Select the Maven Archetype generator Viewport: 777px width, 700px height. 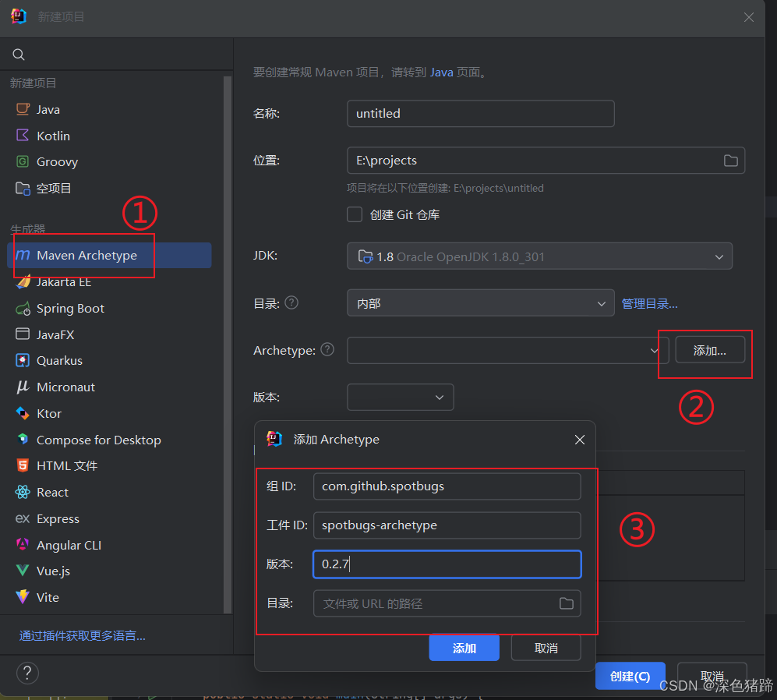pos(109,256)
